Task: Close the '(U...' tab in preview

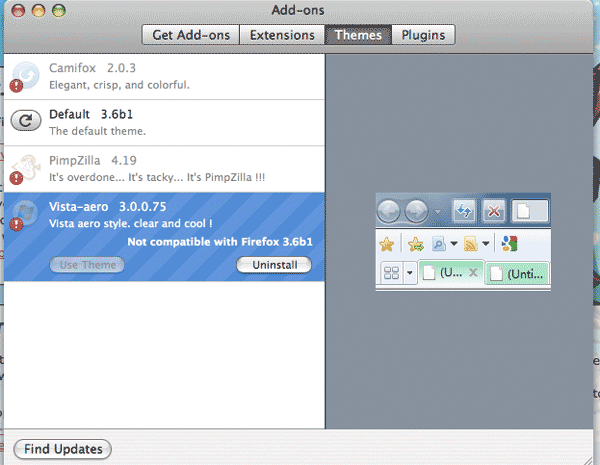Action: [x=473, y=272]
